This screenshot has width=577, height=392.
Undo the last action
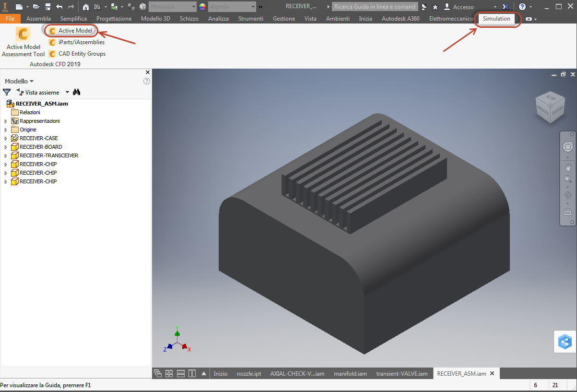pyautogui.click(x=59, y=7)
